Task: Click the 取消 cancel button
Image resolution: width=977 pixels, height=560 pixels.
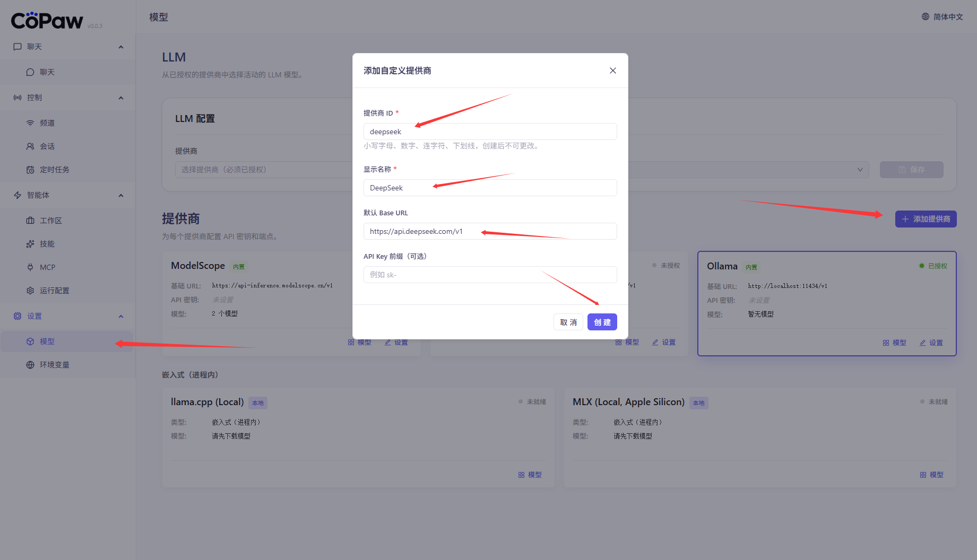Action: 568,322
